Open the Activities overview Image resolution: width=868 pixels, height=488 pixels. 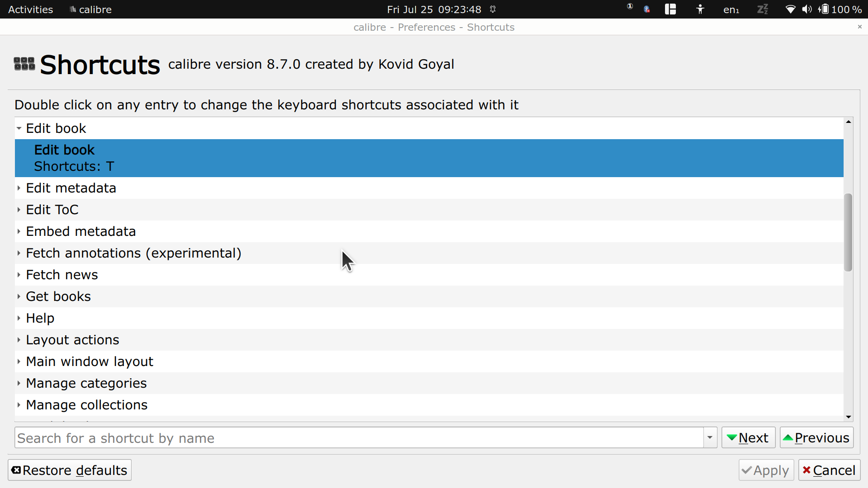pyautogui.click(x=30, y=9)
